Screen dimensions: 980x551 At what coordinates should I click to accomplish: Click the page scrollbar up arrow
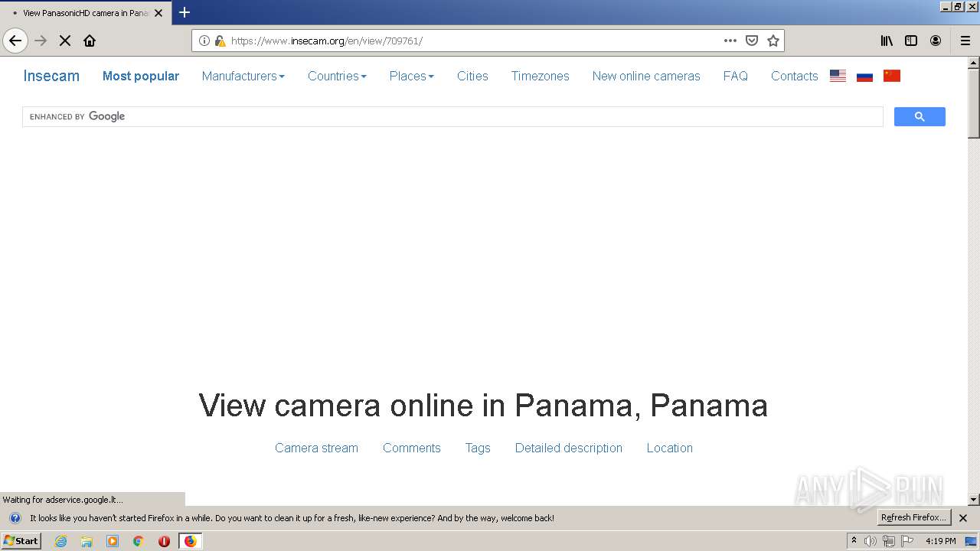pos(974,63)
